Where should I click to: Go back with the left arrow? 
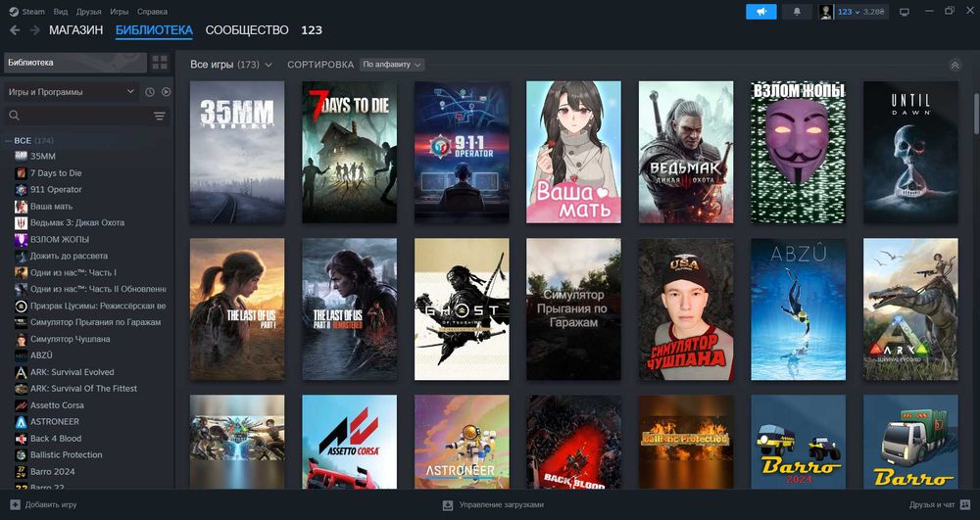tap(15, 30)
